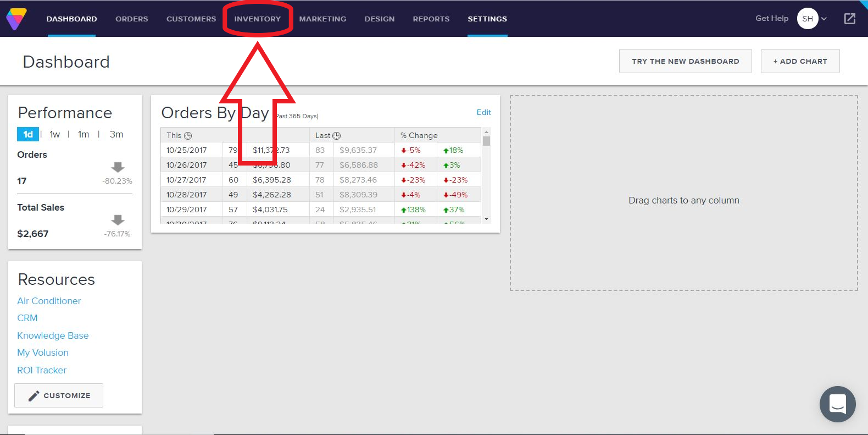868x435 pixels.
Task: Click the clock icon beside Last
Action: [x=337, y=136]
